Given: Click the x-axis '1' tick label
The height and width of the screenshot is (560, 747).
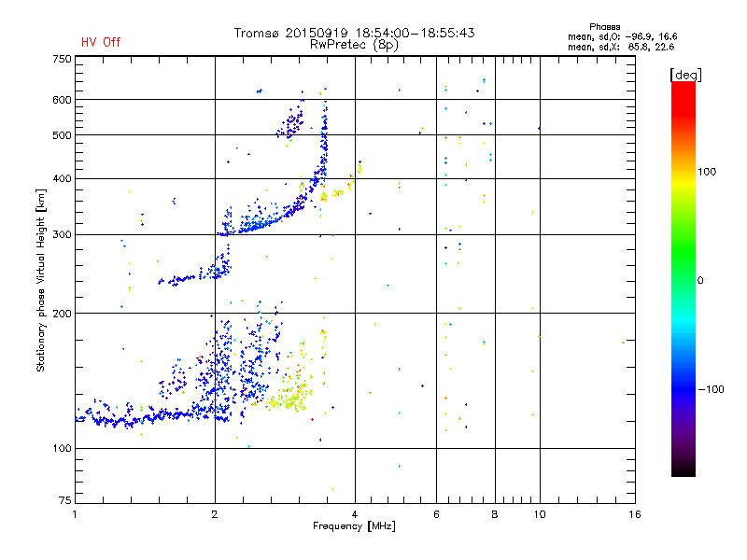Looking at the screenshot, I should coord(75,514).
